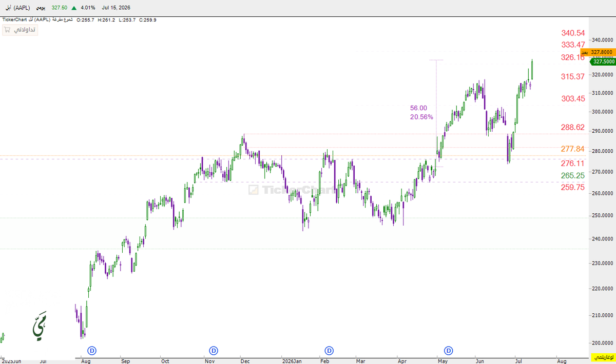Click the red 259.75 level label
Image resolution: width=616 pixels, height=364 pixels.
573,187
